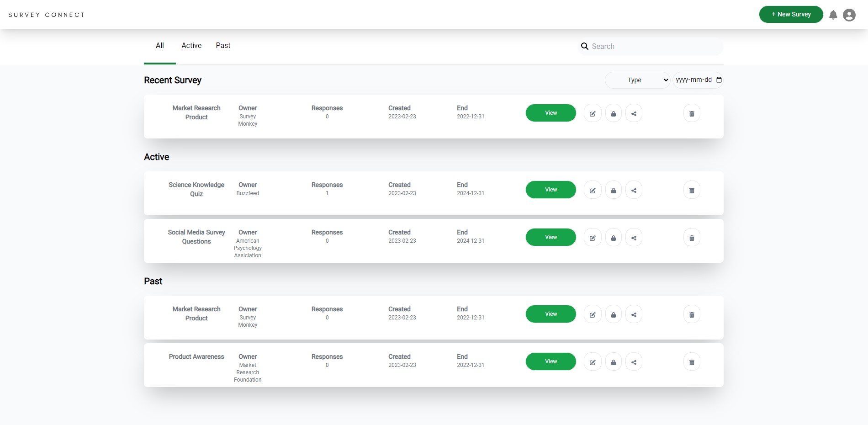Lock the Science Knowledge Quiz survey
Image resolution: width=868 pixels, height=425 pixels.
(613, 190)
